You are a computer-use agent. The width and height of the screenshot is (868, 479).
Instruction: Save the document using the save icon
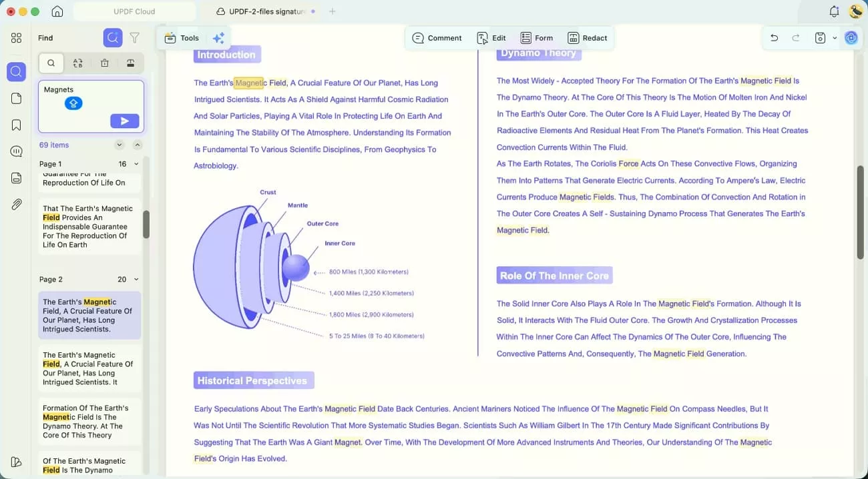[819, 38]
